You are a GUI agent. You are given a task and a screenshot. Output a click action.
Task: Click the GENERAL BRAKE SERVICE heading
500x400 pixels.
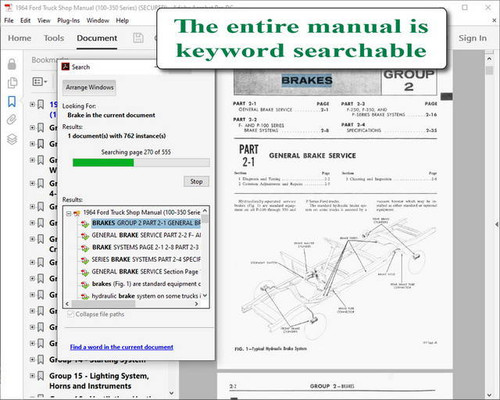(x=312, y=156)
